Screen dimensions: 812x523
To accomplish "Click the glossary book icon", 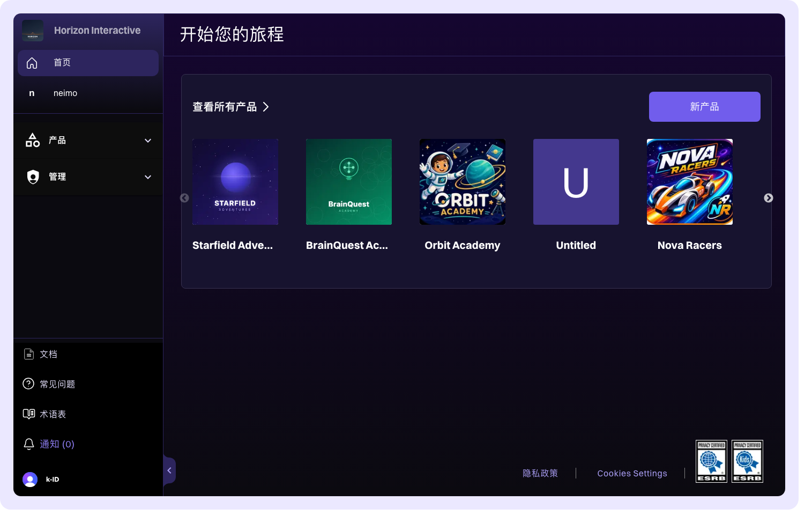I will 29,414.
